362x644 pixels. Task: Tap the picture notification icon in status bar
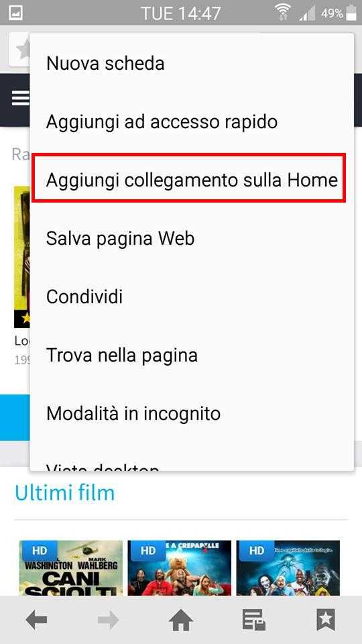[x=15, y=12]
